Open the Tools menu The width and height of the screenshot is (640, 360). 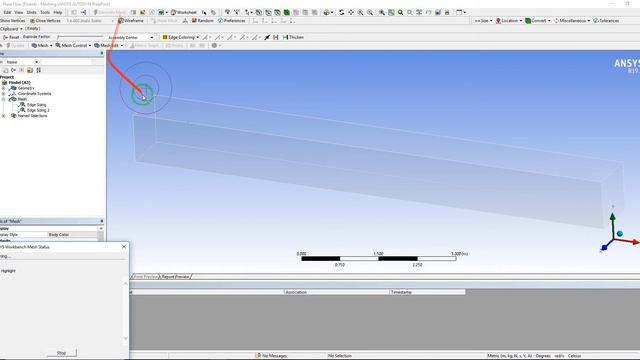(x=45, y=12)
